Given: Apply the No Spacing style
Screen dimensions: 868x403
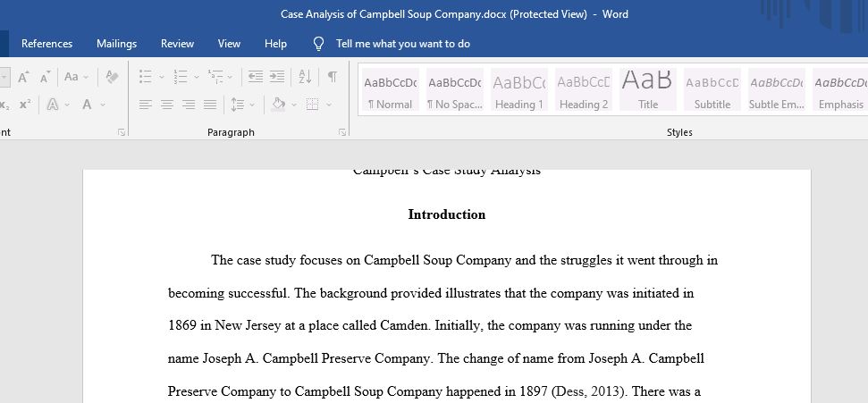Looking at the screenshot, I should (455, 89).
